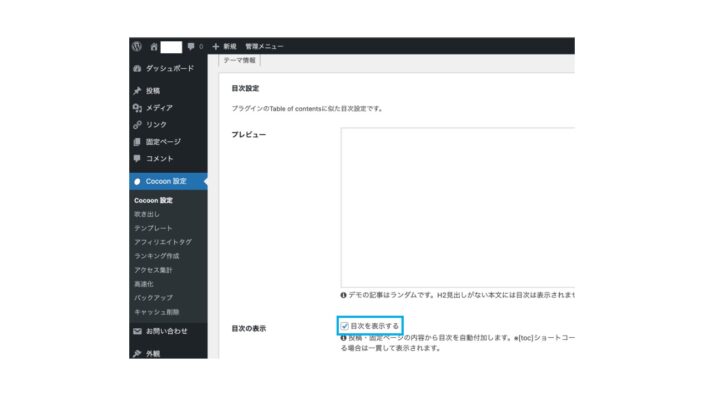Open the アフィリエイトタグ submenu link
The width and height of the screenshot is (704, 396).
[163, 242]
